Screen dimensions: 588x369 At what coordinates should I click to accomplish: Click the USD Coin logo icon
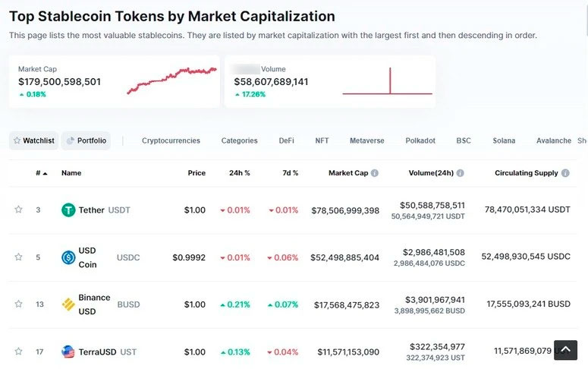point(68,257)
